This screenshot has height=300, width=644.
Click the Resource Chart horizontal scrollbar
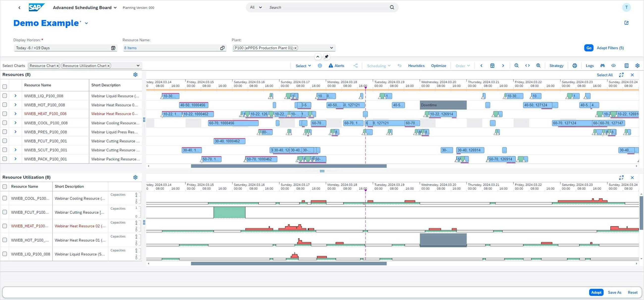(x=289, y=166)
